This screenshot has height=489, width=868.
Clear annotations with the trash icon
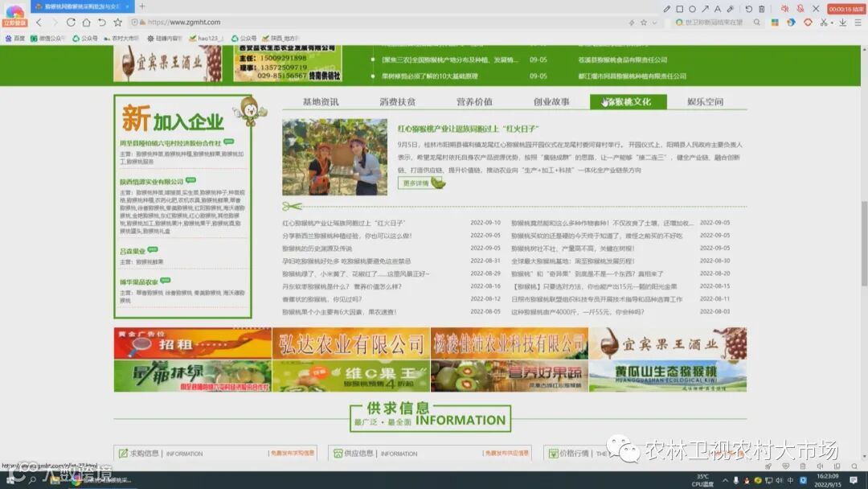coord(762,9)
